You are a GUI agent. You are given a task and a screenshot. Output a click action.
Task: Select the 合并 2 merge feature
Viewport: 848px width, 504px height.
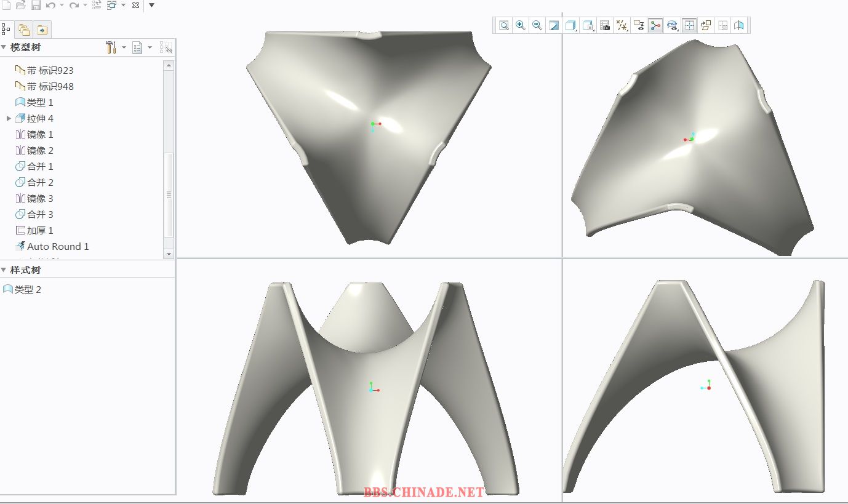point(34,182)
